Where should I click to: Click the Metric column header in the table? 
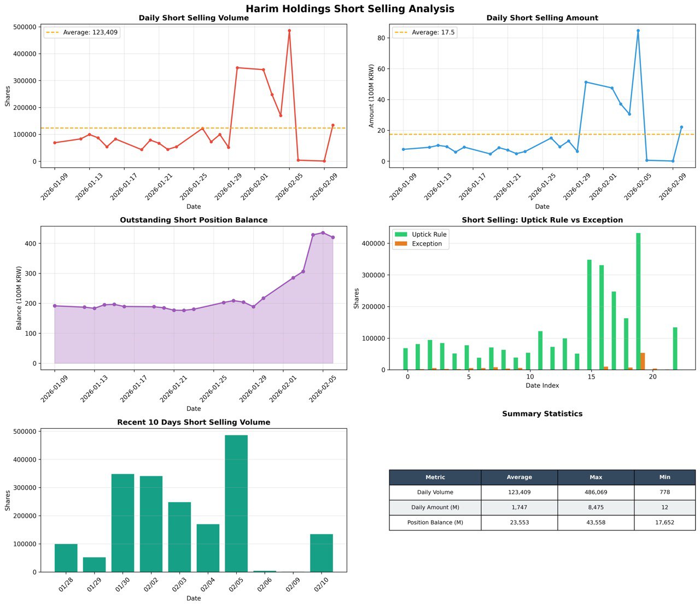(435, 477)
